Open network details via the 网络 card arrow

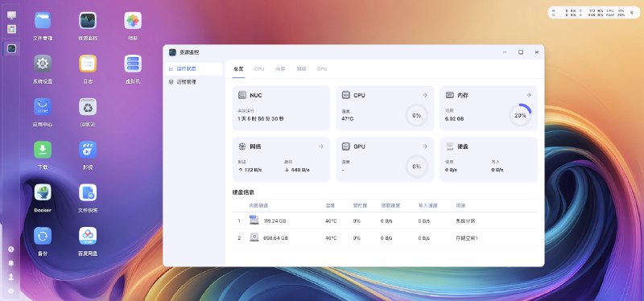[320, 146]
